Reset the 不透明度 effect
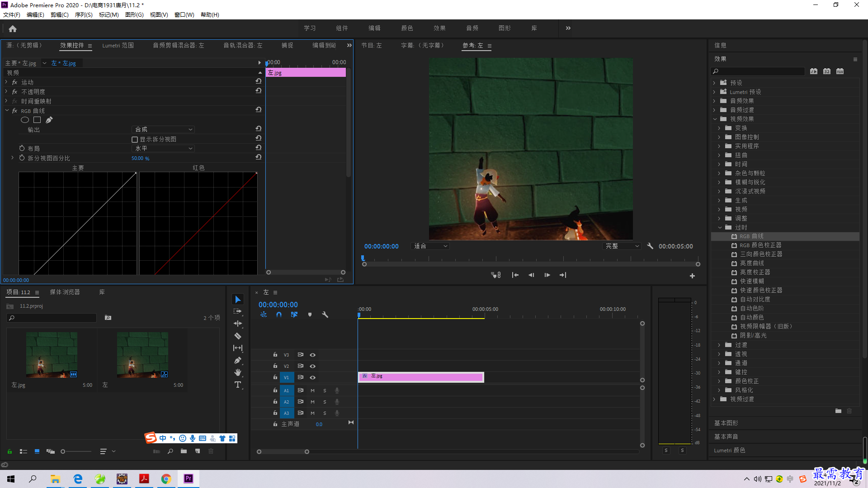The width and height of the screenshot is (868, 488). coord(259,91)
